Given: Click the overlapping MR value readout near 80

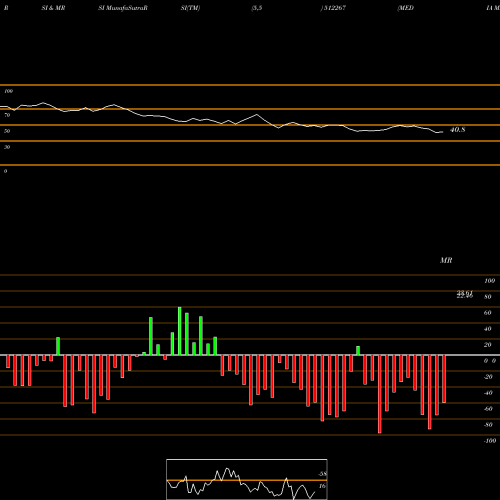Looking at the screenshot, I should tap(465, 294).
